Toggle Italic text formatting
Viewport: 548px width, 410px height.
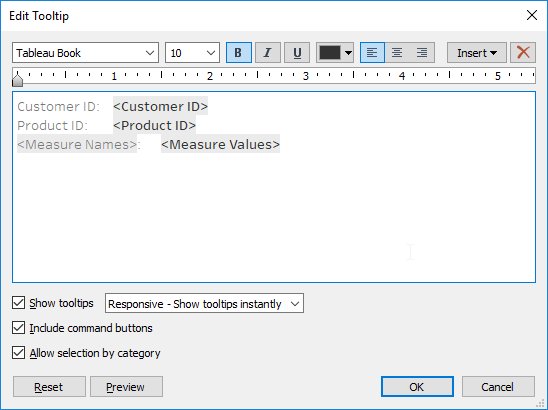click(x=268, y=53)
